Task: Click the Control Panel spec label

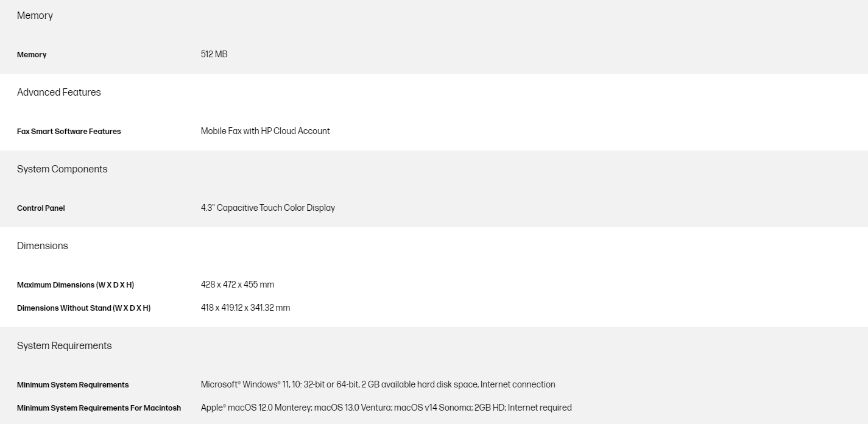Action: click(x=41, y=208)
